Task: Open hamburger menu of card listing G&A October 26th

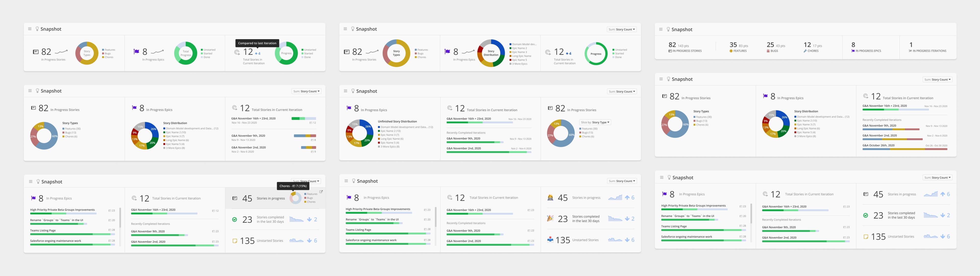Action: click(x=661, y=79)
